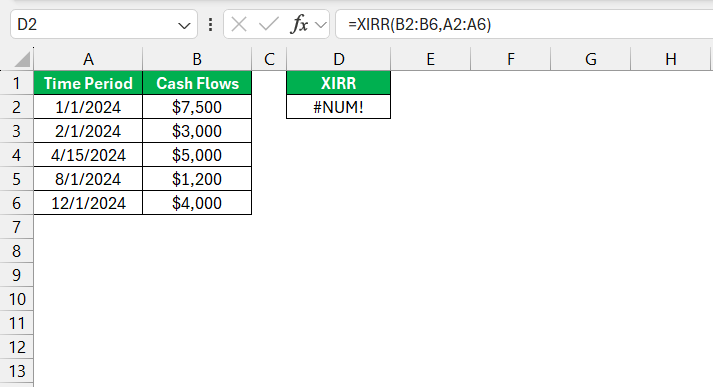
Task: Select row 6 header
Action: (16, 203)
